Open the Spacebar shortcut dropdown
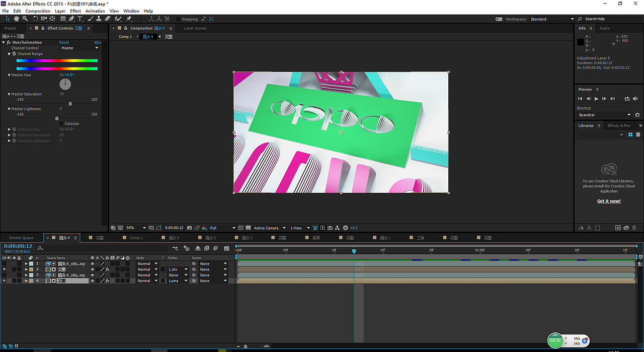This screenshot has height=352, width=644. [604, 115]
